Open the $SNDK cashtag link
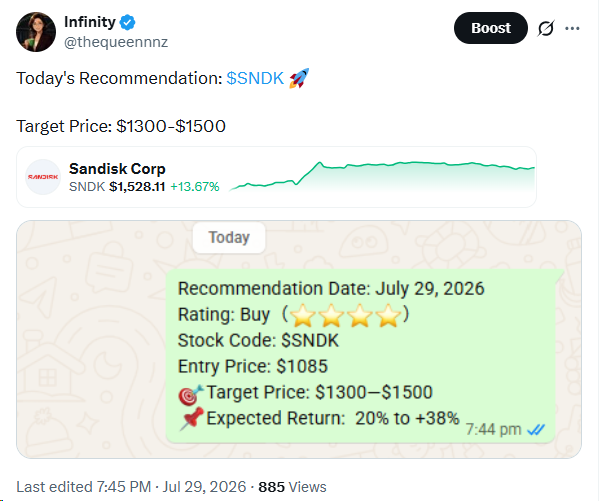607x501 pixels. [255, 78]
